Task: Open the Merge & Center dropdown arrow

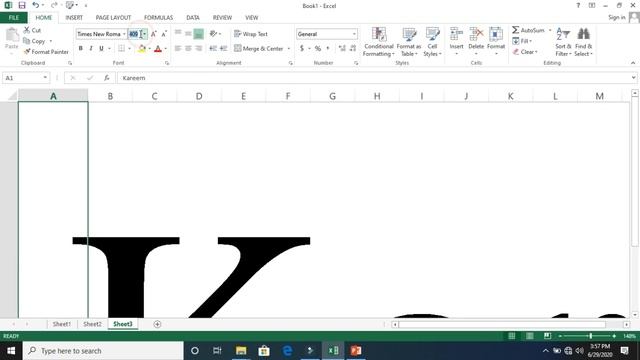Action: click(x=289, y=49)
